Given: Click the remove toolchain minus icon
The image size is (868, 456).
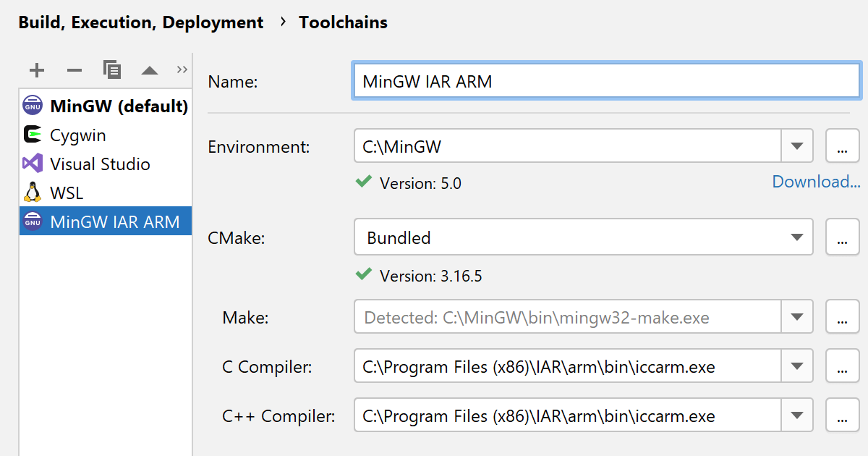Looking at the screenshot, I should [75, 70].
